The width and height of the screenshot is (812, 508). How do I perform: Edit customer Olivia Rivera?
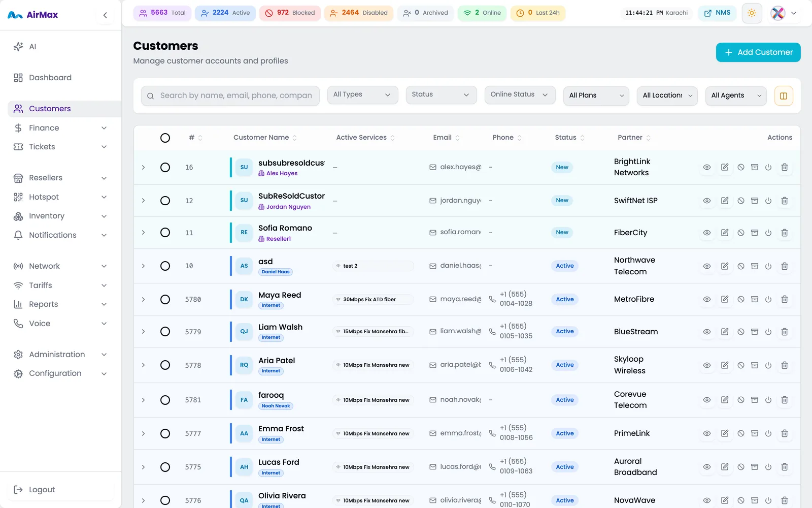[725, 500]
